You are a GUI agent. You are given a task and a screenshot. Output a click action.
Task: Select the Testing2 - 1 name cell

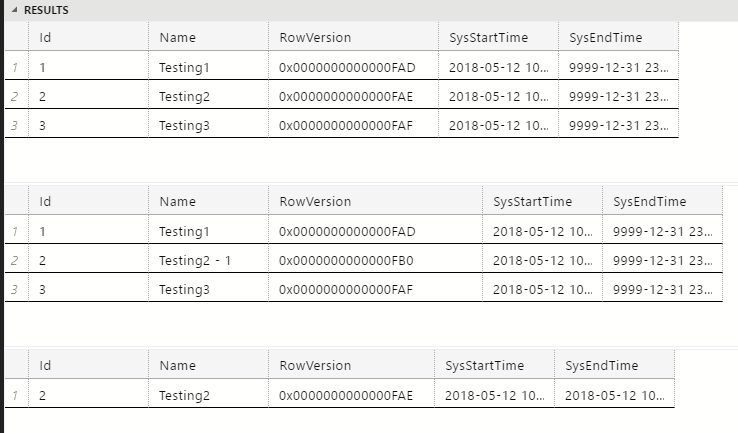point(209,260)
